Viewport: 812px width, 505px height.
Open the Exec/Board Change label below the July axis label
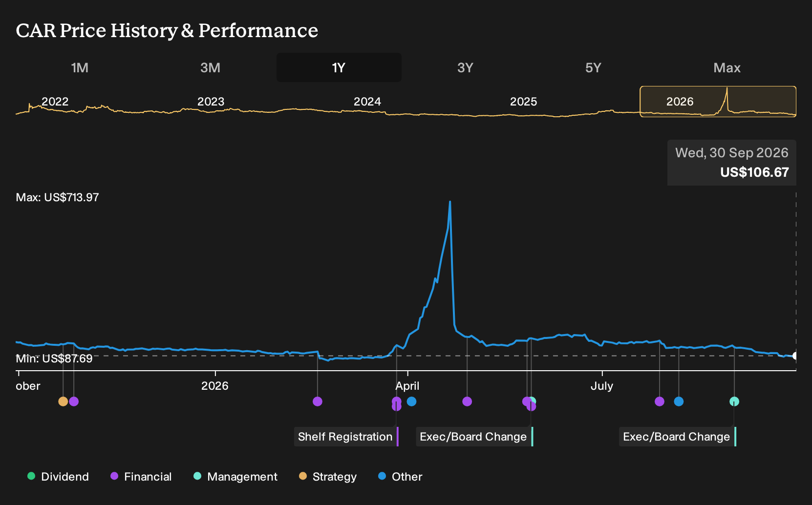tap(678, 437)
